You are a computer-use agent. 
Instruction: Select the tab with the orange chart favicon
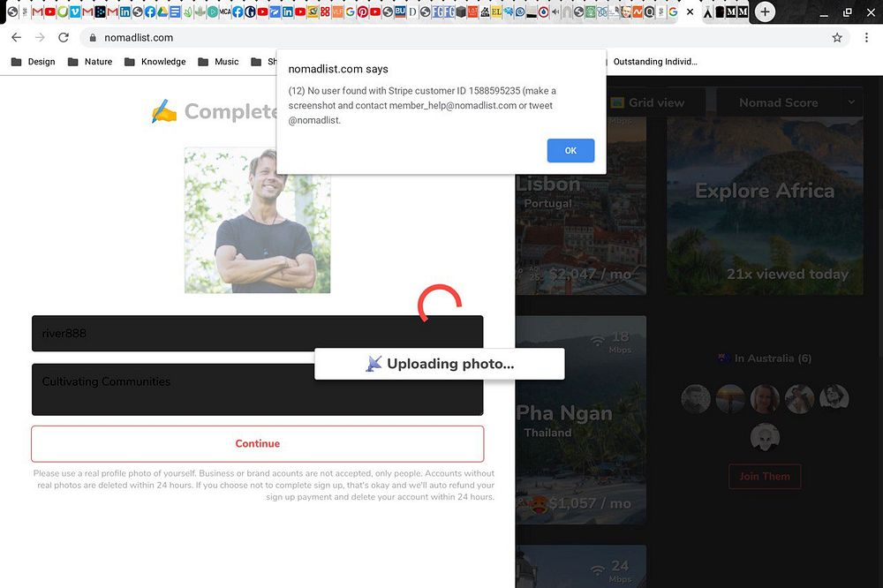click(638, 11)
